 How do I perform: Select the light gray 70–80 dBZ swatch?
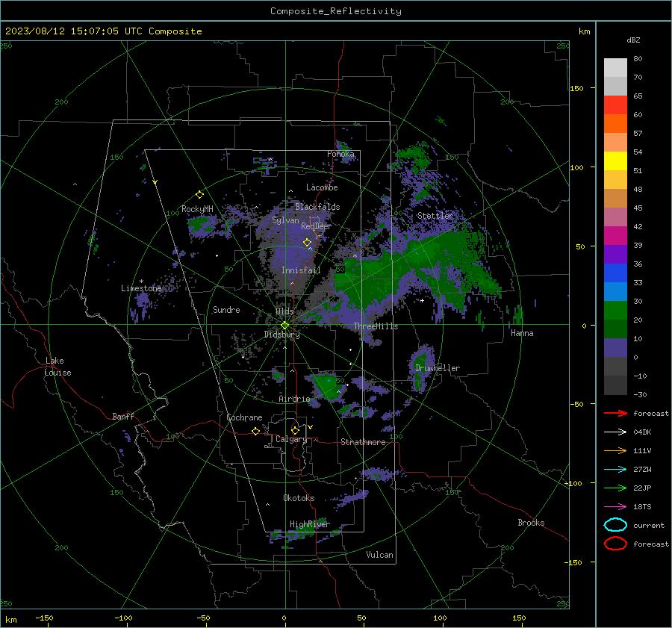(x=615, y=68)
